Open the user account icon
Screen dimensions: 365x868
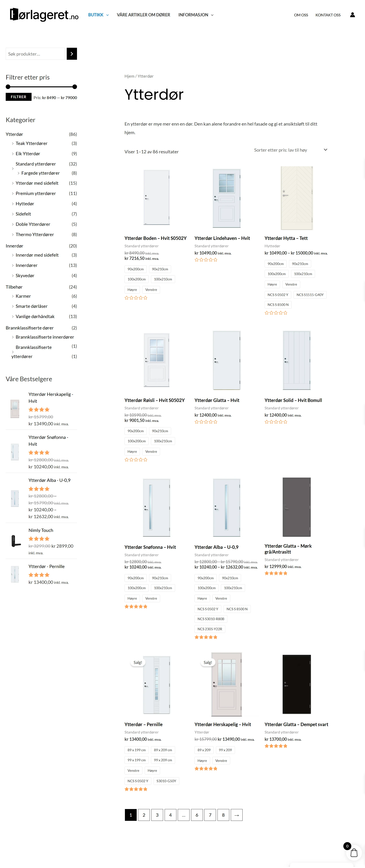(x=352, y=15)
